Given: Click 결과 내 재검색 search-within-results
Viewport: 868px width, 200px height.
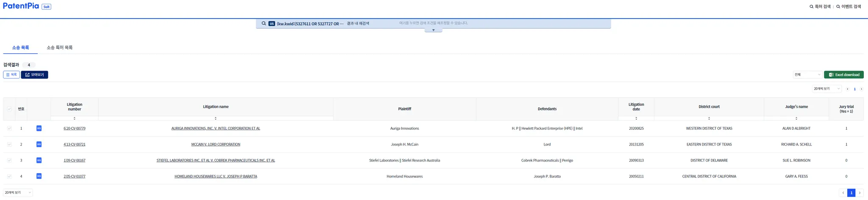Looking at the screenshot, I should (x=358, y=24).
